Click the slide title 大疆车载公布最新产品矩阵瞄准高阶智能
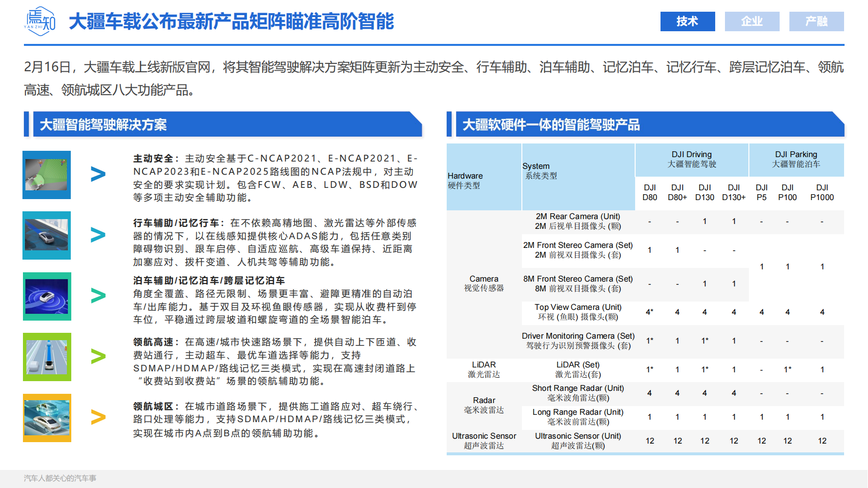 pos(231,21)
